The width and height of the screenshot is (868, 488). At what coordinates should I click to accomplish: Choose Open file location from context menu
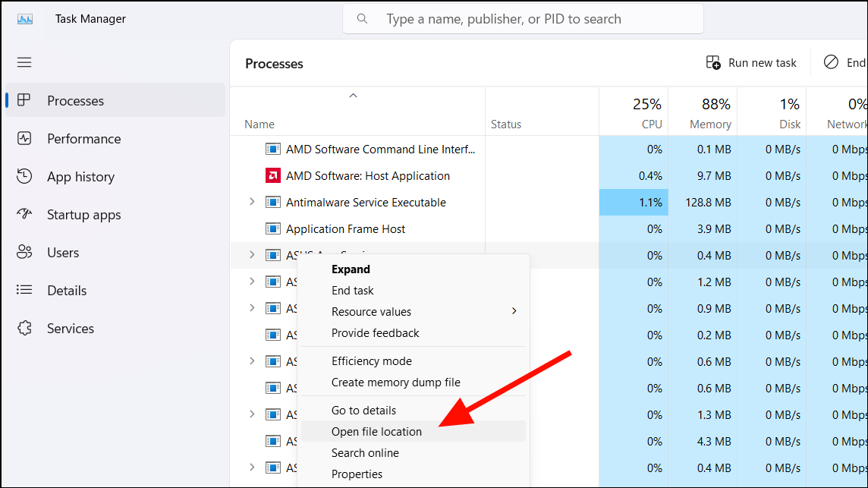point(375,431)
